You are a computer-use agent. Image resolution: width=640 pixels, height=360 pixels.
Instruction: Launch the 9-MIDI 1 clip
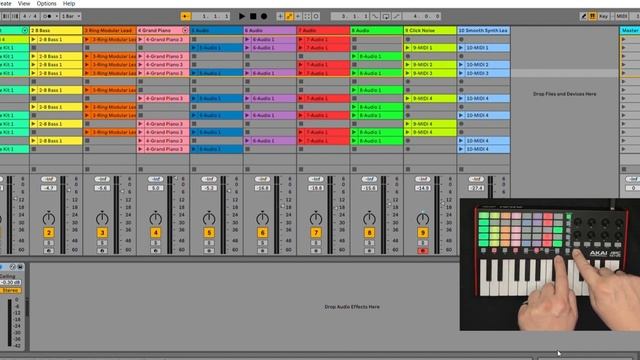click(407, 48)
